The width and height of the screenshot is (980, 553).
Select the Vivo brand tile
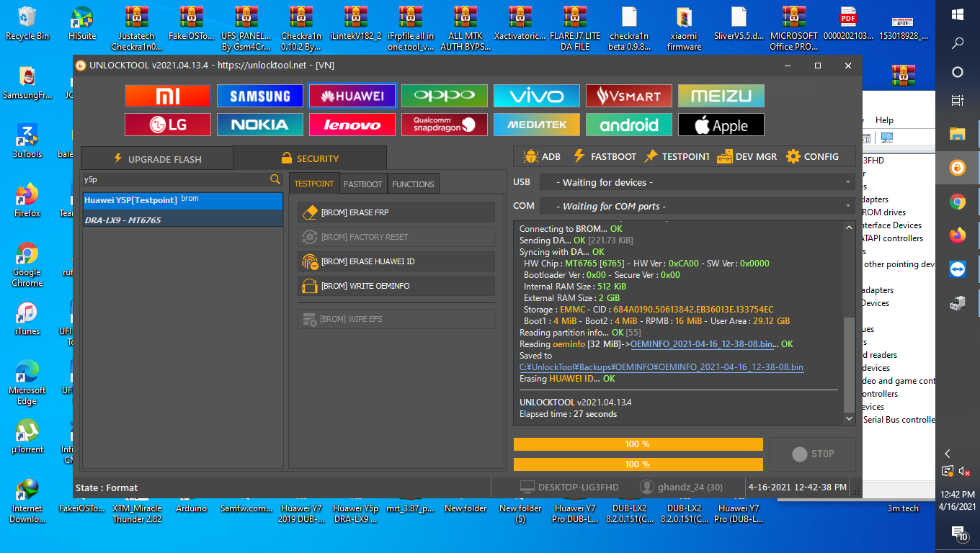pos(537,96)
